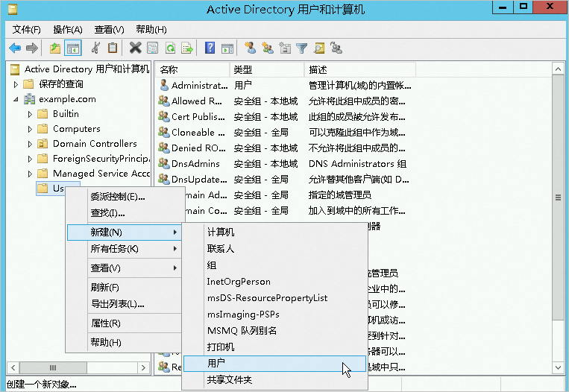The width and height of the screenshot is (569, 392).
Task: Choose 组 from the 新建 submenu
Action: (x=274, y=265)
